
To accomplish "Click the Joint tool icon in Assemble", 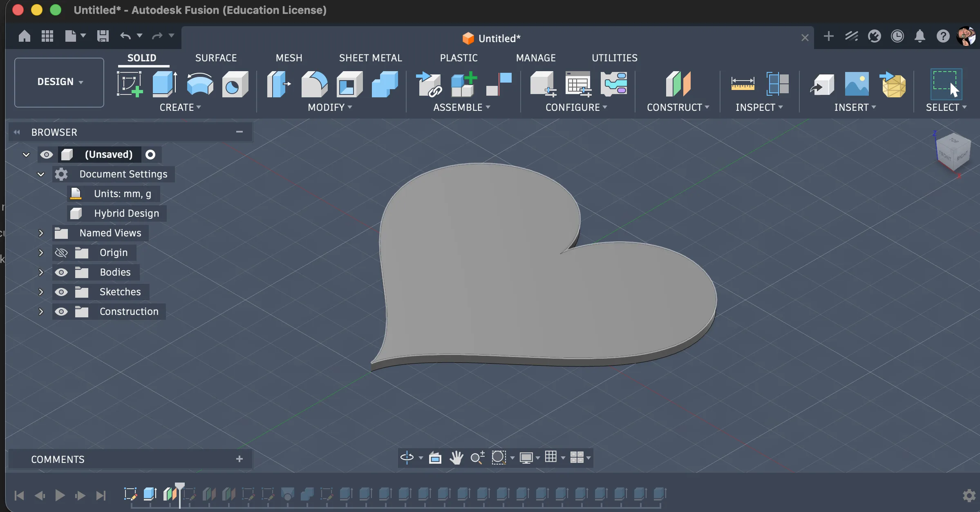I will pyautogui.click(x=499, y=84).
